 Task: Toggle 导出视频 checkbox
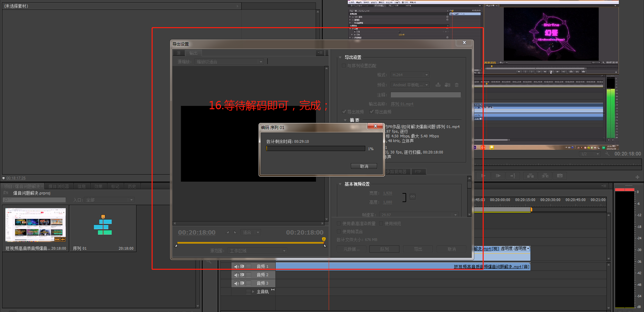pyautogui.click(x=344, y=112)
